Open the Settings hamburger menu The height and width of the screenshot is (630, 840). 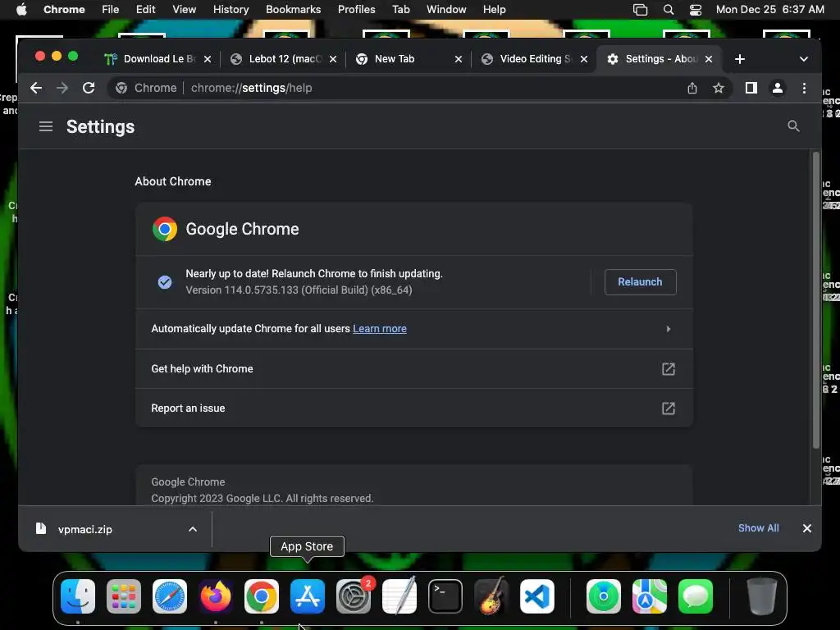pos(46,126)
